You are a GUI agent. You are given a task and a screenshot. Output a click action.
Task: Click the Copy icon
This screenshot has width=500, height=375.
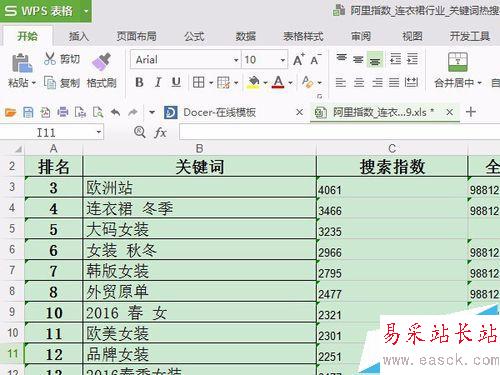coord(50,82)
